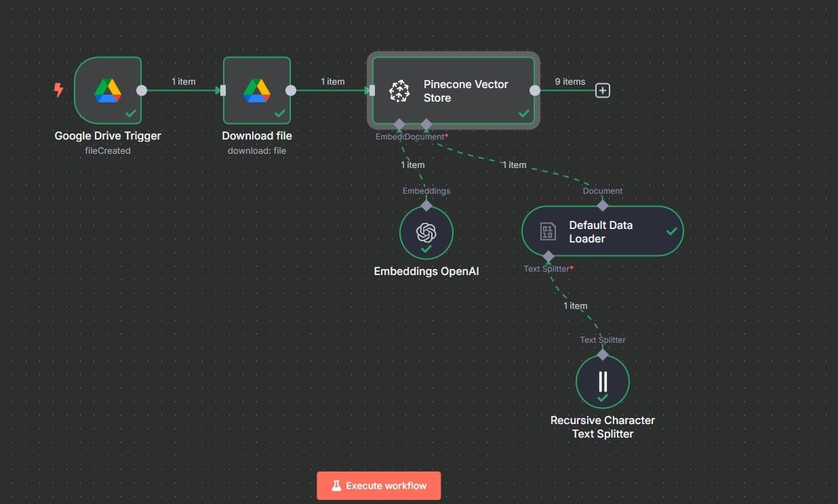This screenshot has width=838, height=504.
Task: Click the "Embeddings OpenAI" label
Action: click(426, 271)
